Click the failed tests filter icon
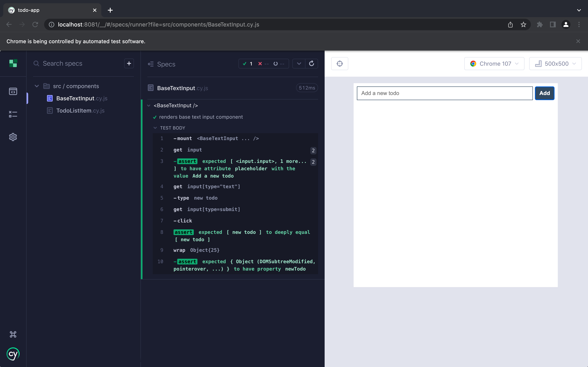Image resolution: width=588 pixels, height=367 pixels. [x=260, y=63]
